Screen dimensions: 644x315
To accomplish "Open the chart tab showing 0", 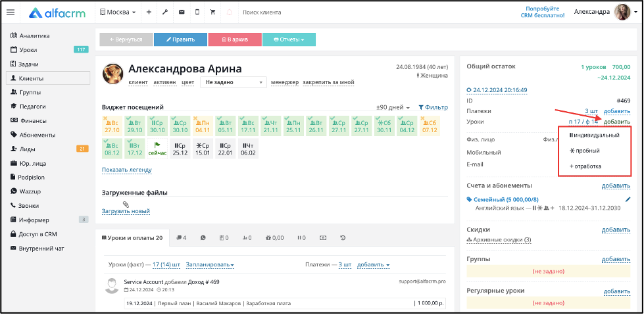I will [x=247, y=237].
